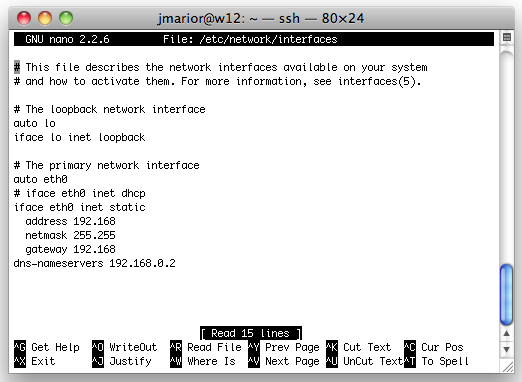
Task: Click the 'address 192.168' line
Action: (x=70, y=221)
